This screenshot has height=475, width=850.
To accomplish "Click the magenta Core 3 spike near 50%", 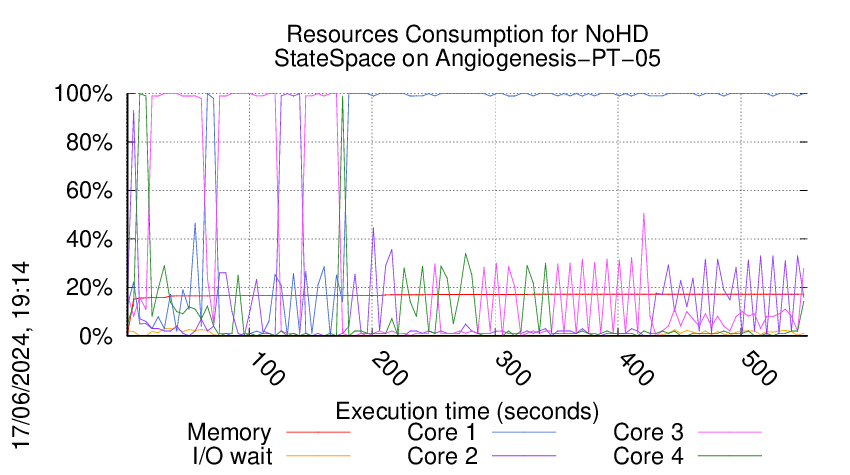I will tap(643, 215).
